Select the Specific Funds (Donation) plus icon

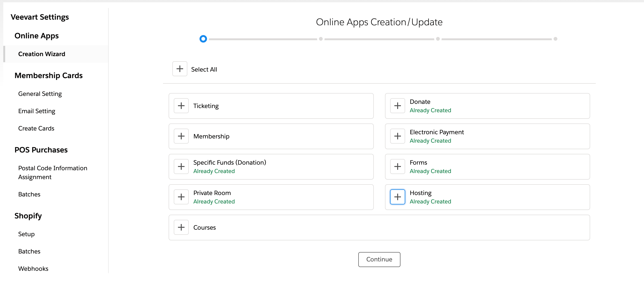point(181,166)
